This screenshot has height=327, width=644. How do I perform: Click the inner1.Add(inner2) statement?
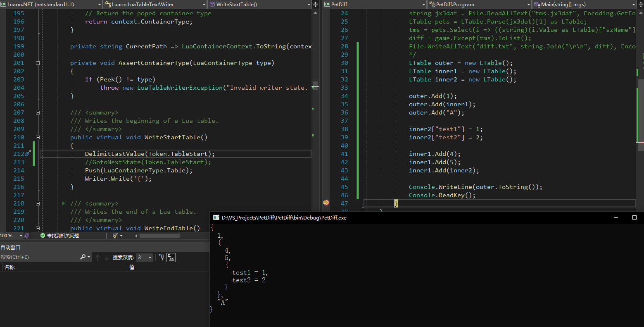click(444, 170)
